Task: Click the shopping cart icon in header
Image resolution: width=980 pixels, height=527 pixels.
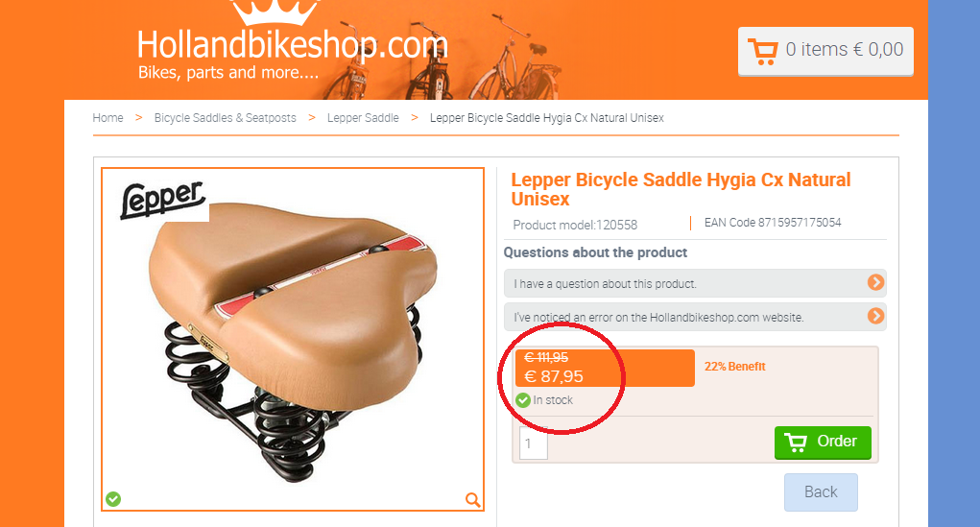Action: click(763, 52)
